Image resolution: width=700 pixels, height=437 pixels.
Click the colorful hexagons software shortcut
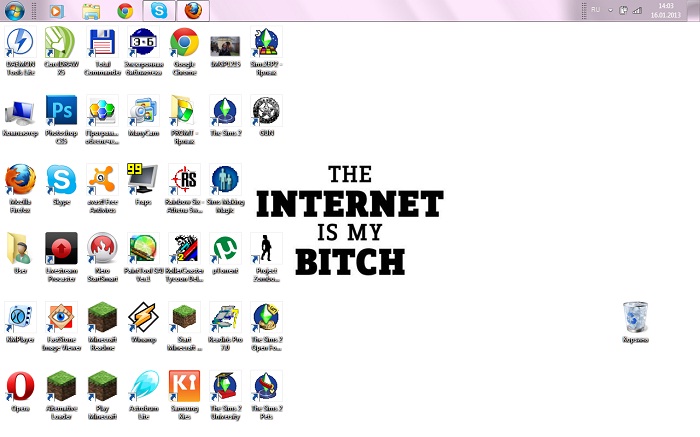102,111
